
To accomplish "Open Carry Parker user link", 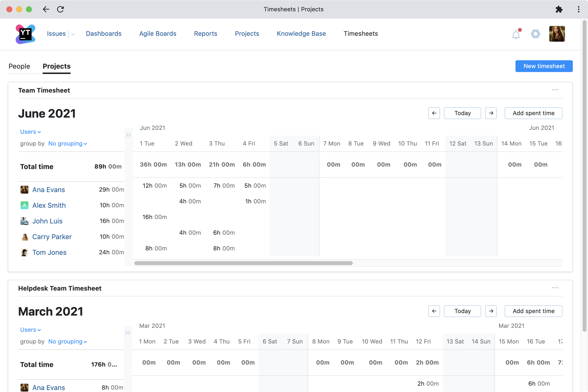I will click(52, 237).
